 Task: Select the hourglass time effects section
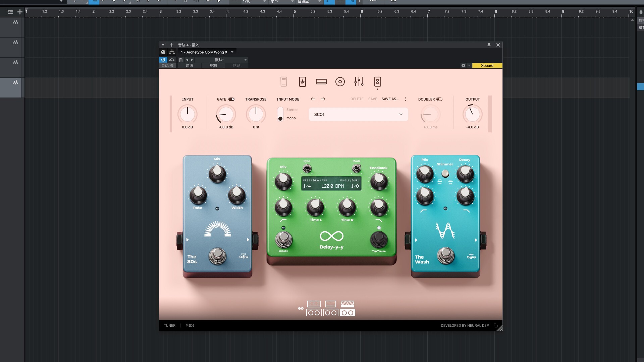[377, 82]
